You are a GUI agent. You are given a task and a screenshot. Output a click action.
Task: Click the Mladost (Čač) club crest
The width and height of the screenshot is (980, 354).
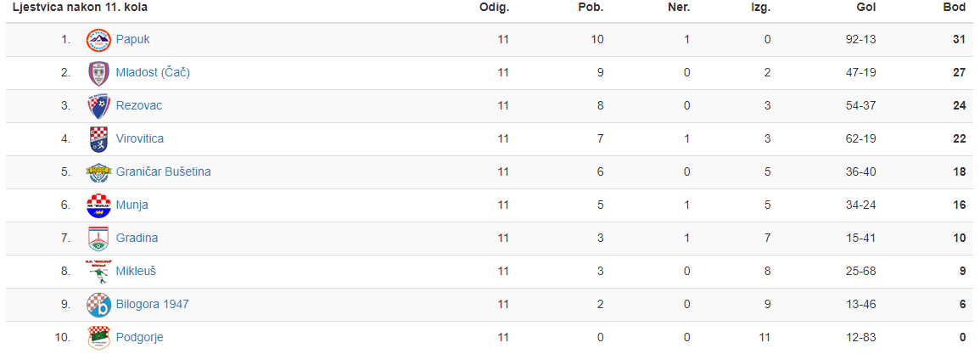pos(98,72)
